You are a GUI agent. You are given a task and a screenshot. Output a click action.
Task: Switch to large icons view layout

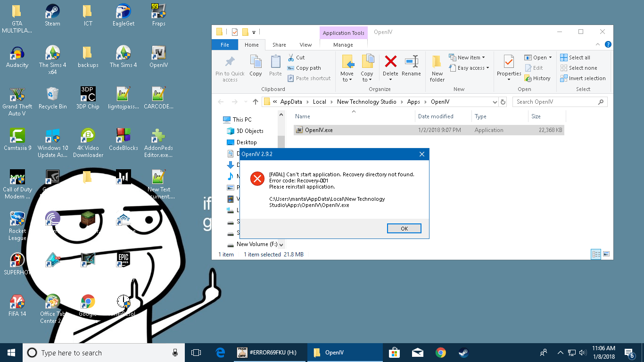(x=606, y=254)
